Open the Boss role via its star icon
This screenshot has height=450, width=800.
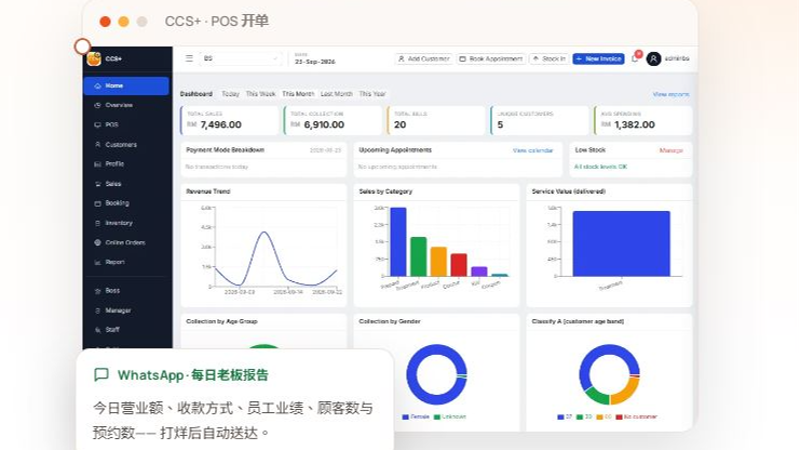click(x=97, y=291)
